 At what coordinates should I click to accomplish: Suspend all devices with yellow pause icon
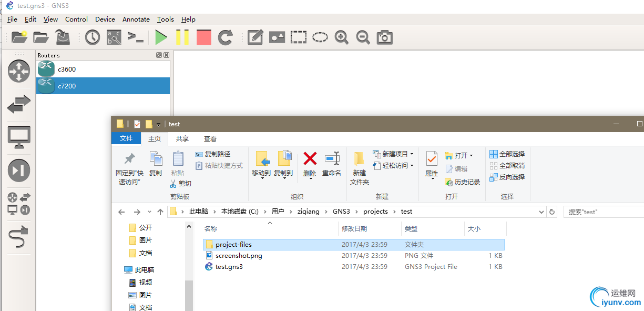coord(182,37)
